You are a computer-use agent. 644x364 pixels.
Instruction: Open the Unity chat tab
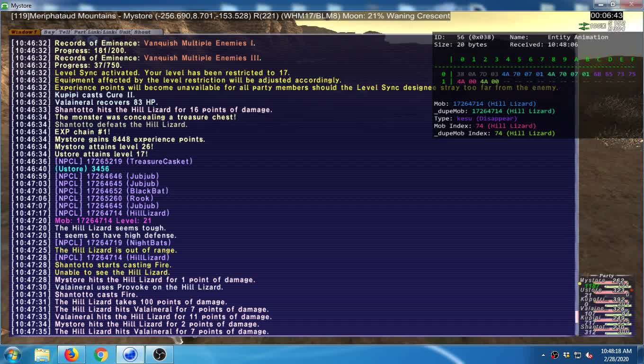click(x=125, y=32)
